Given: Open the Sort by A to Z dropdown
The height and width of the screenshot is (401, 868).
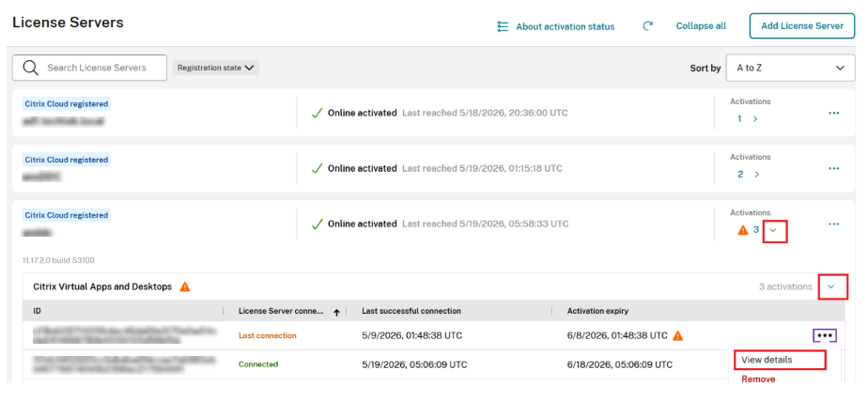Looking at the screenshot, I should 791,68.
